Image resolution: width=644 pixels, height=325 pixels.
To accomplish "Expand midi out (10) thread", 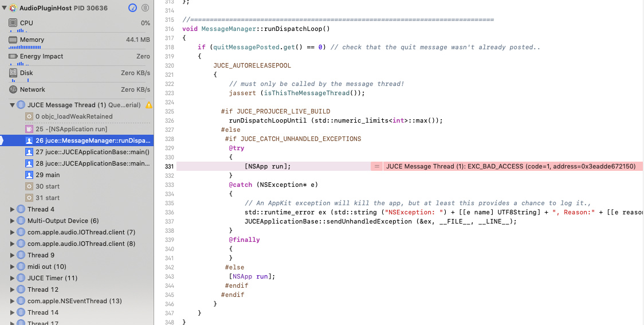I will coord(13,267).
